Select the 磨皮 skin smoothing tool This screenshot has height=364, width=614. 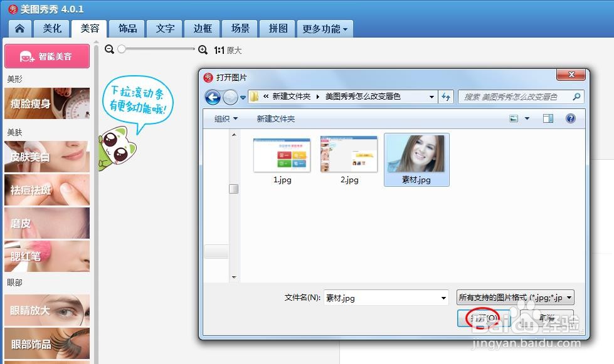(47, 223)
